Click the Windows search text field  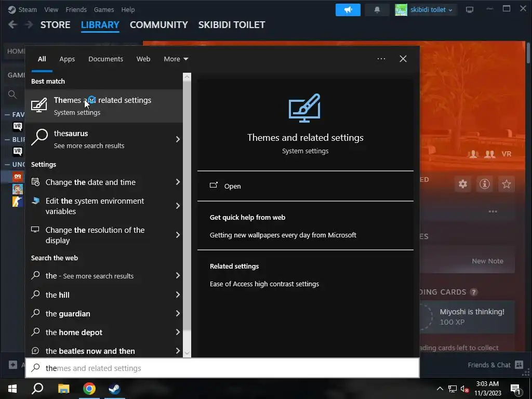pyautogui.click(x=222, y=368)
